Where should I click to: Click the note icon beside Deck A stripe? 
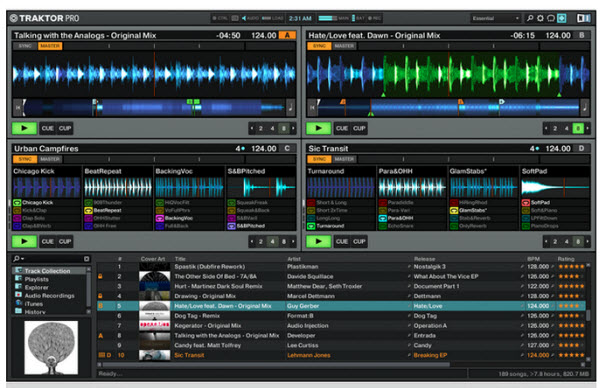click(x=290, y=108)
